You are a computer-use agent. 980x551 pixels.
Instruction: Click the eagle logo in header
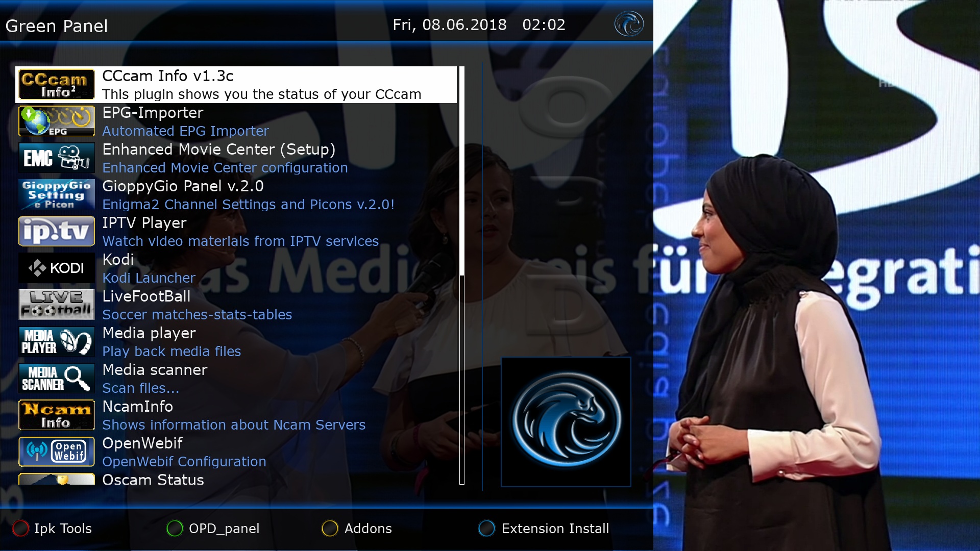(x=629, y=24)
